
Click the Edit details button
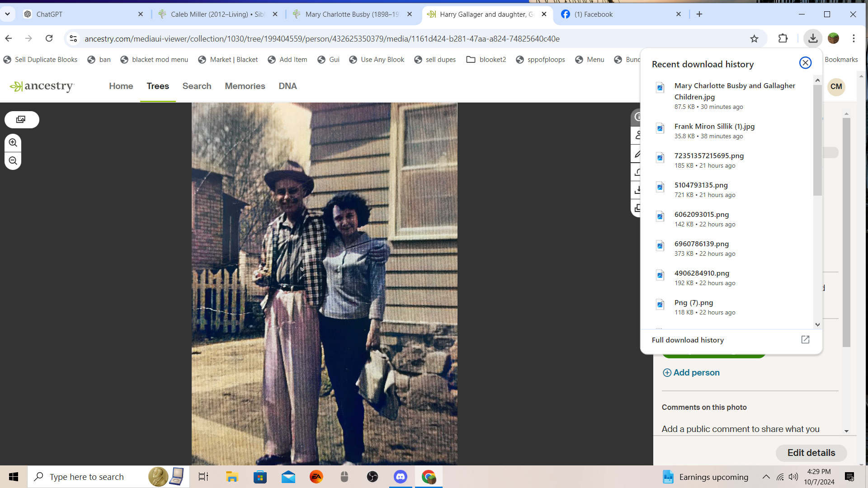(811, 453)
